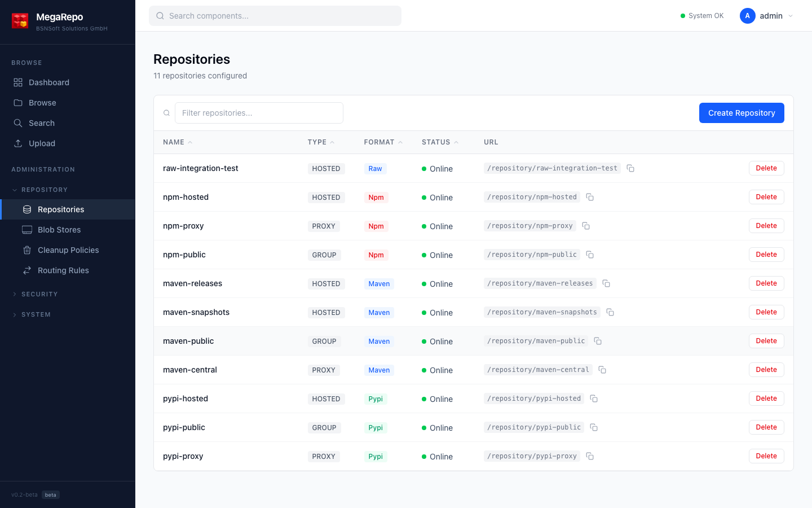Screen dimensions: 812x508
Task: Open the Dashboard grid icon
Action: coord(18,82)
